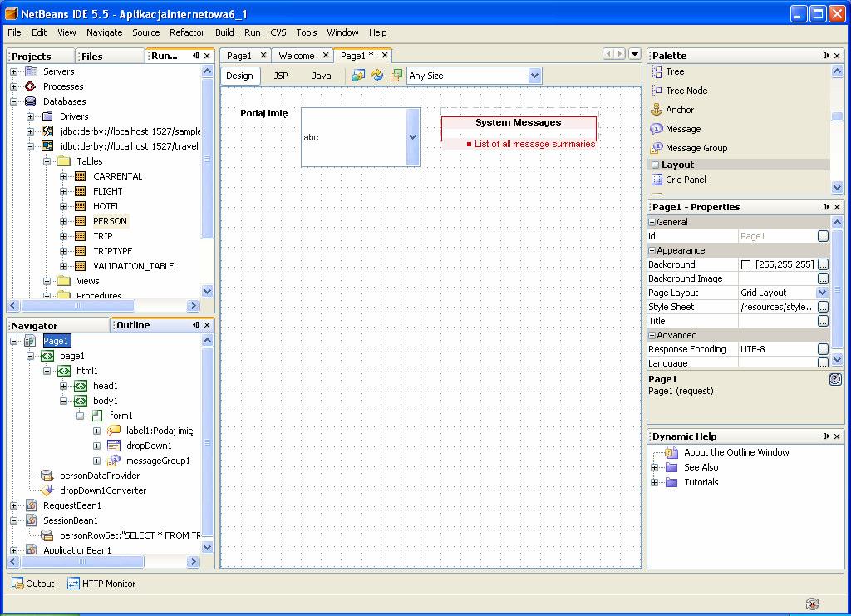Open the Style Sheet property editor button
The width and height of the screenshot is (851, 616).
click(824, 307)
